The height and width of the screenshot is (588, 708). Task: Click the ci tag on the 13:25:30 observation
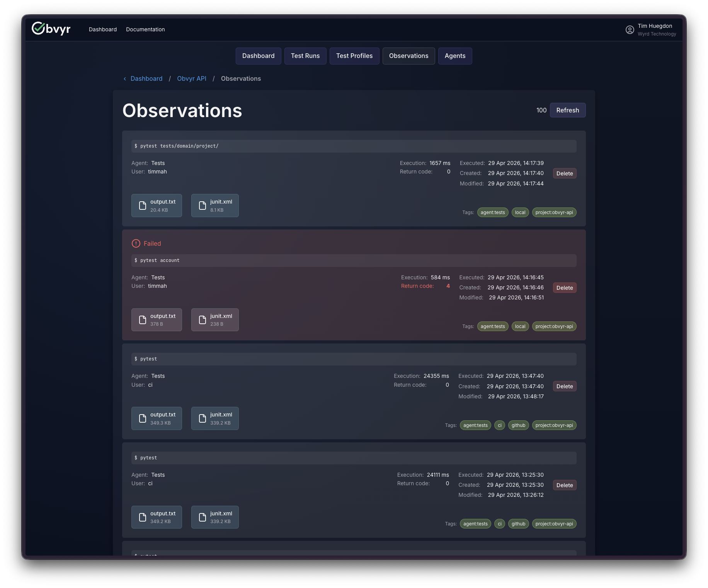coord(500,524)
